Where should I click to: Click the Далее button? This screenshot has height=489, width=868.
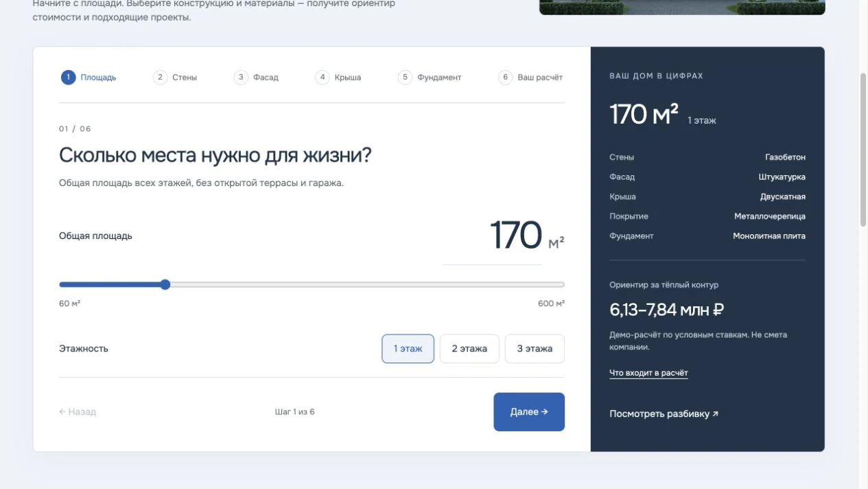pyautogui.click(x=529, y=412)
